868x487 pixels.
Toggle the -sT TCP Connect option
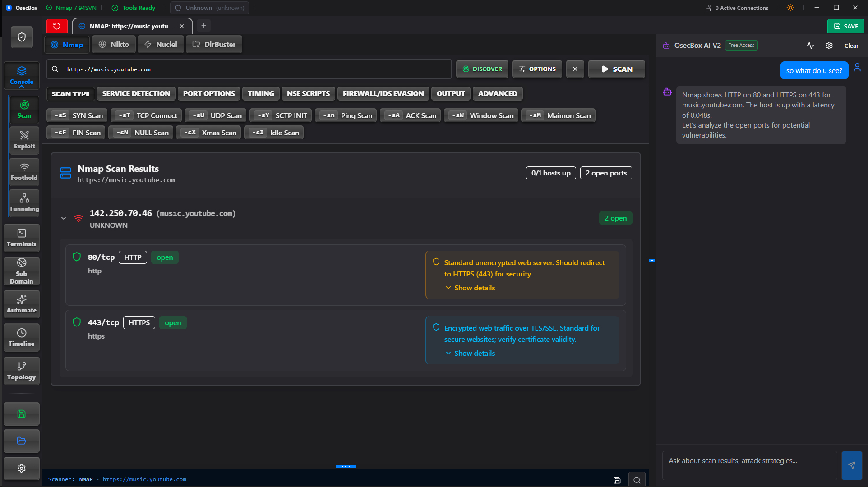tap(147, 115)
